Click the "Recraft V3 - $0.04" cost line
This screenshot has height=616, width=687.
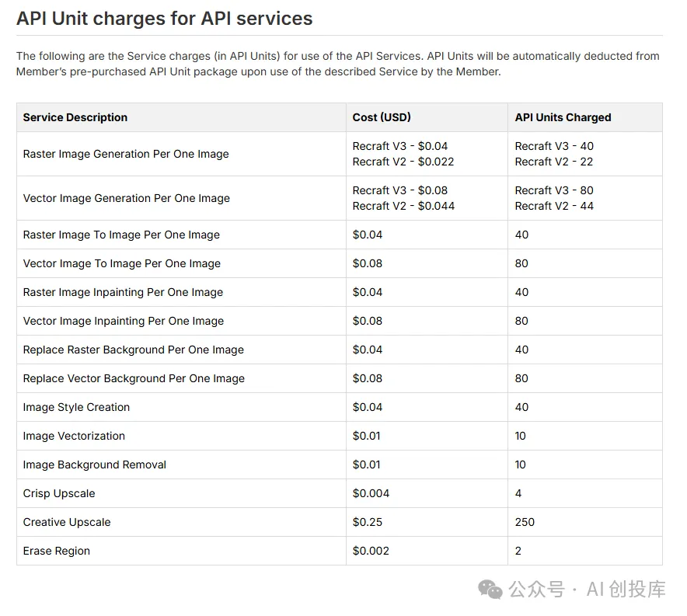pyautogui.click(x=400, y=146)
